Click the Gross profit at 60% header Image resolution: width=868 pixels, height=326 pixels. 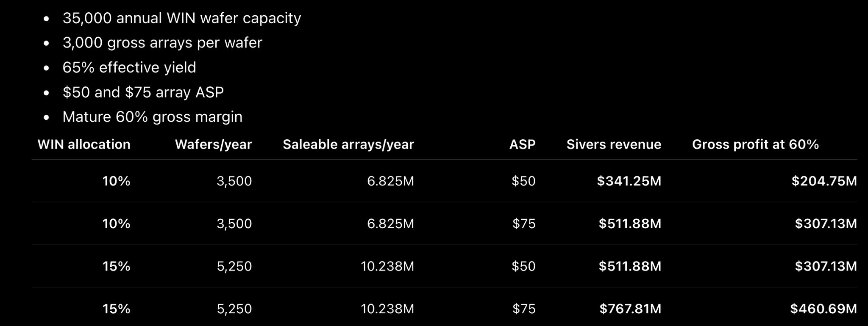click(x=755, y=144)
